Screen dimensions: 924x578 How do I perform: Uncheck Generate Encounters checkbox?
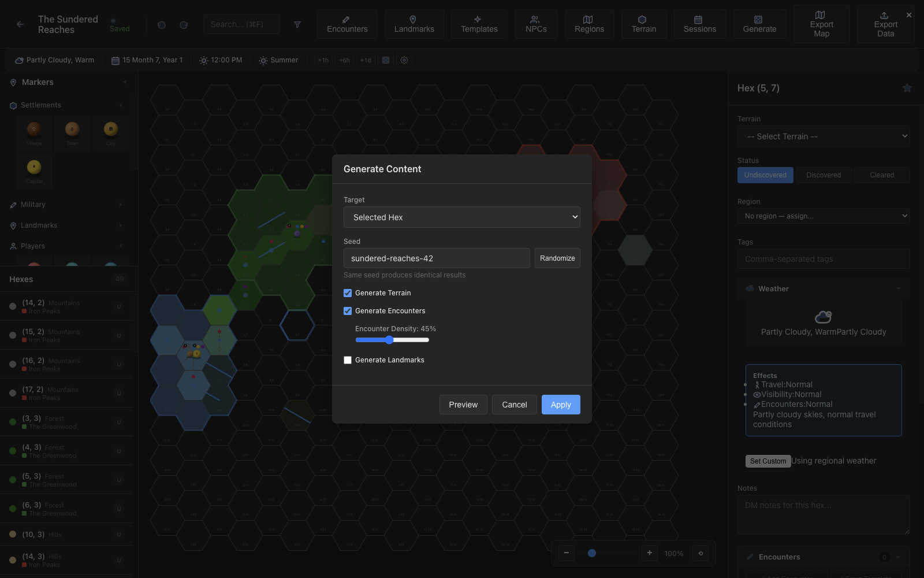(348, 311)
